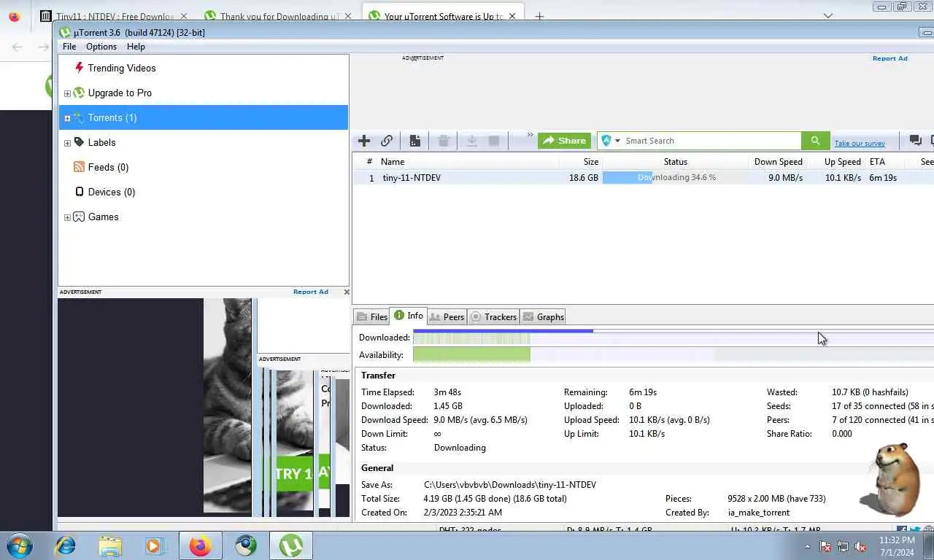934x560 pixels.
Task: Sort by the Size column header
Action: coord(581,162)
